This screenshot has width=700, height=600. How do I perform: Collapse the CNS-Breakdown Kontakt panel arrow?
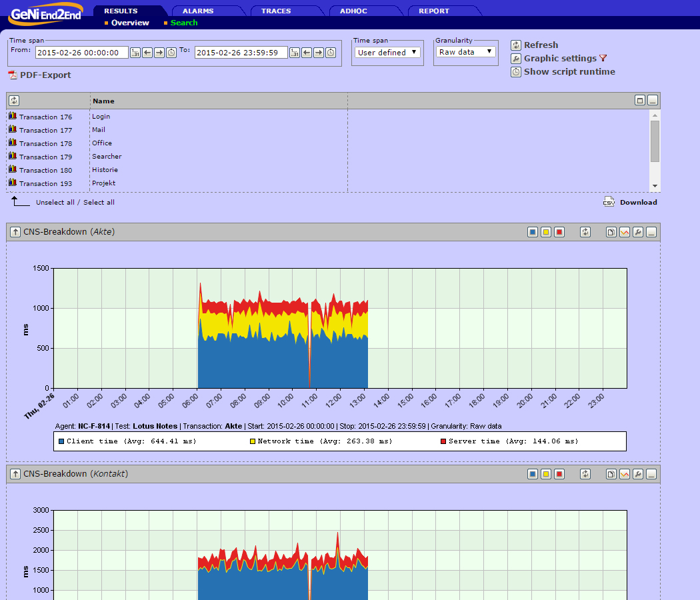[x=15, y=473]
